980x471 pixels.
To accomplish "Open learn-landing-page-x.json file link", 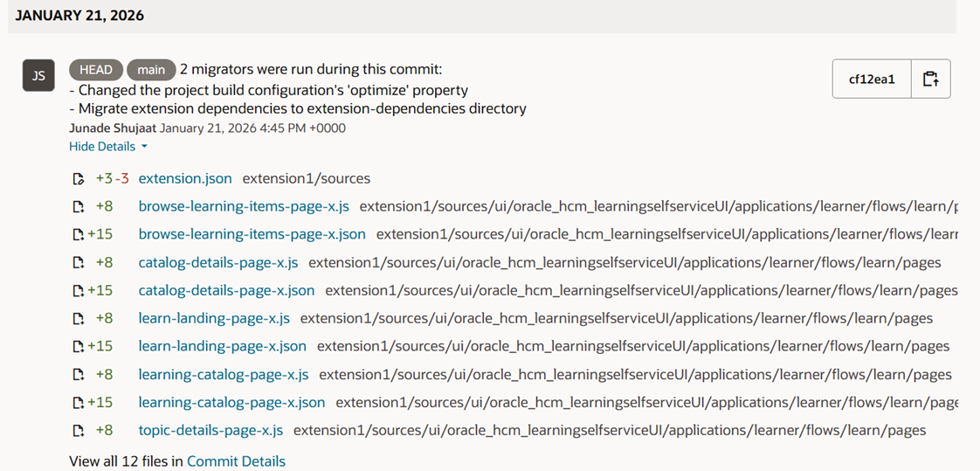I will pyautogui.click(x=223, y=347).
